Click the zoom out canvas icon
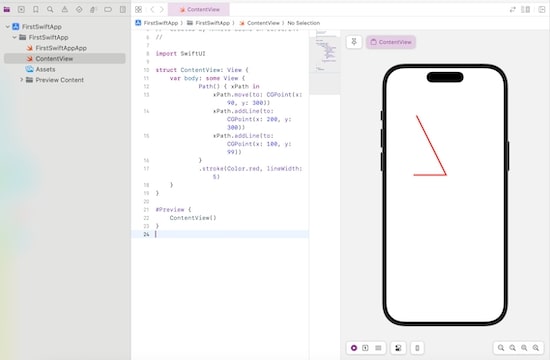This screenshot has width=550, height=360. (501, 348)
